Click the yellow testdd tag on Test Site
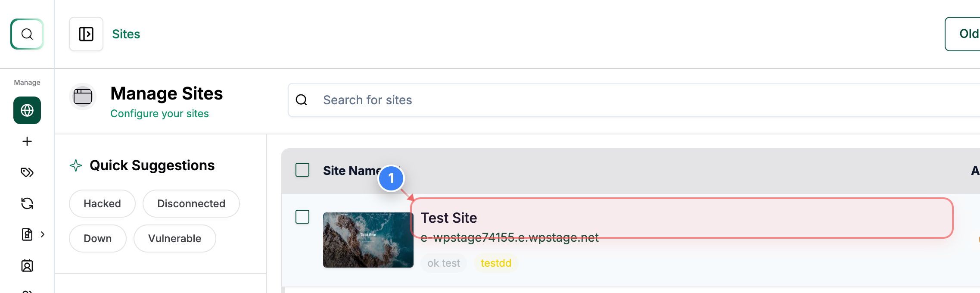 pyautogui.click(x=496, y=263)
